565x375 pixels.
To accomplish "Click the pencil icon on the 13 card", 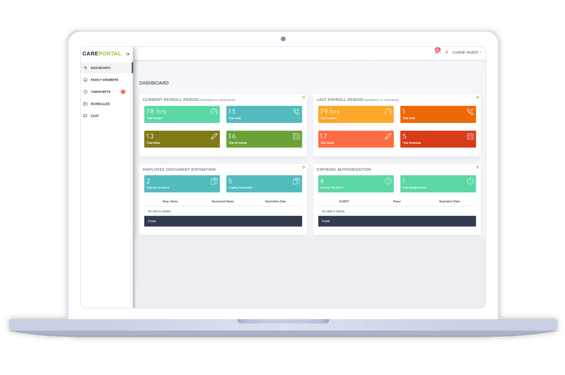I will tap(214, 136).
